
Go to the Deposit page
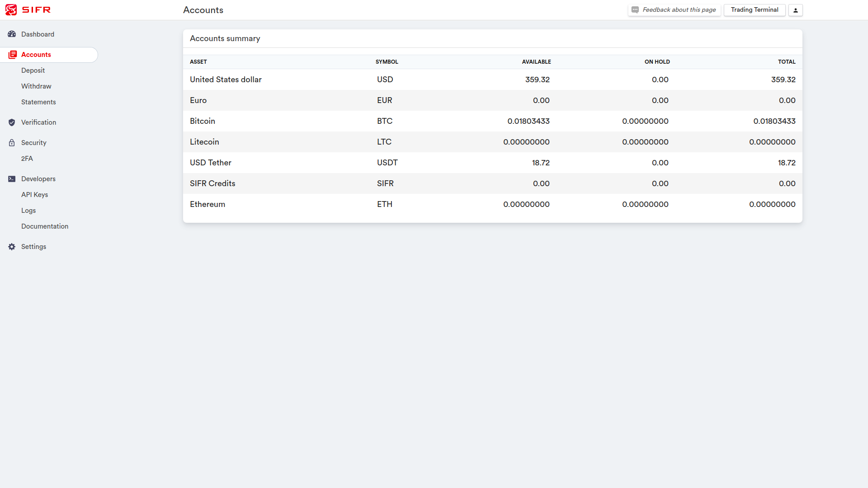[x=33, y=70]
